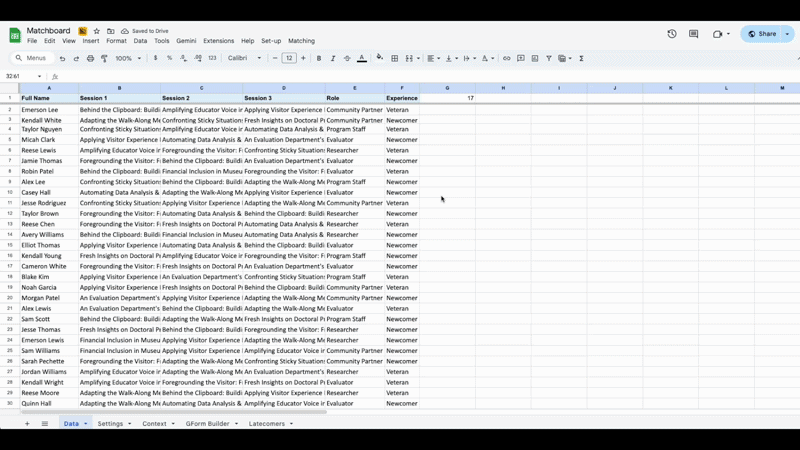Open the all sheets list icon

point(45,423)
